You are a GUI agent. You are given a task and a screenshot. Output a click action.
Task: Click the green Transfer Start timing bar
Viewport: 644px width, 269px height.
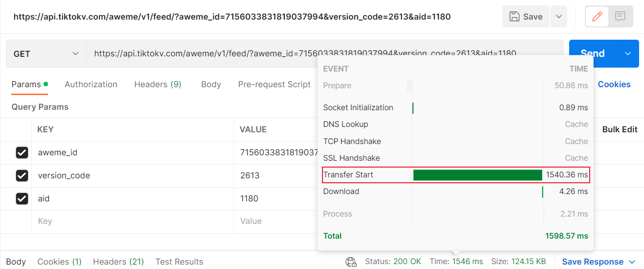(x=477, y=175)
